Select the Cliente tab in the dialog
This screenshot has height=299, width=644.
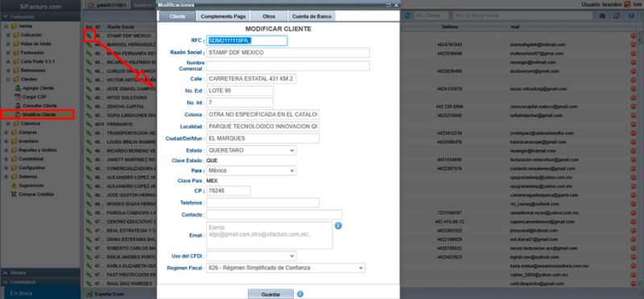[177, 16]
